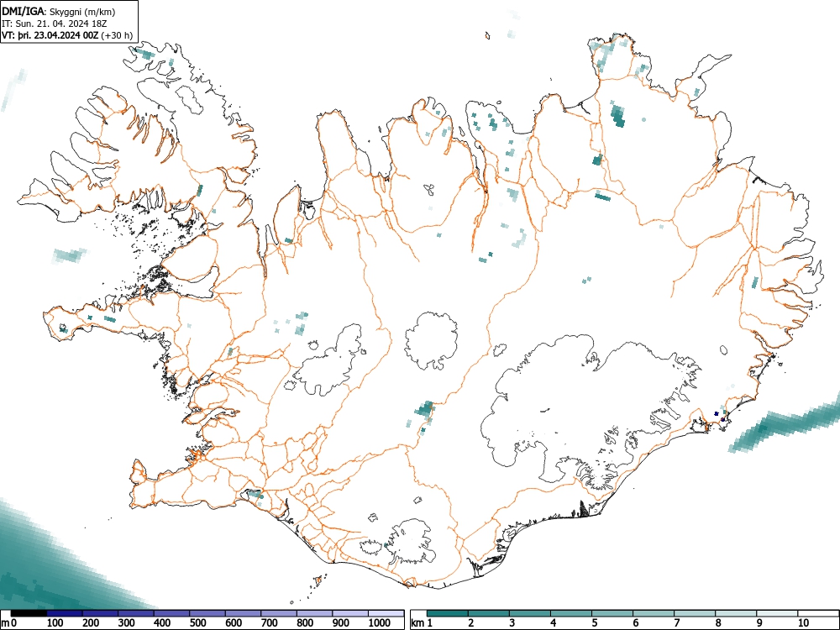Image resolution: width=840 pixels, height=630 pixels.
Task: Pick the light swatch between 7 and 8 km
Action: click(x=695, y=613)
